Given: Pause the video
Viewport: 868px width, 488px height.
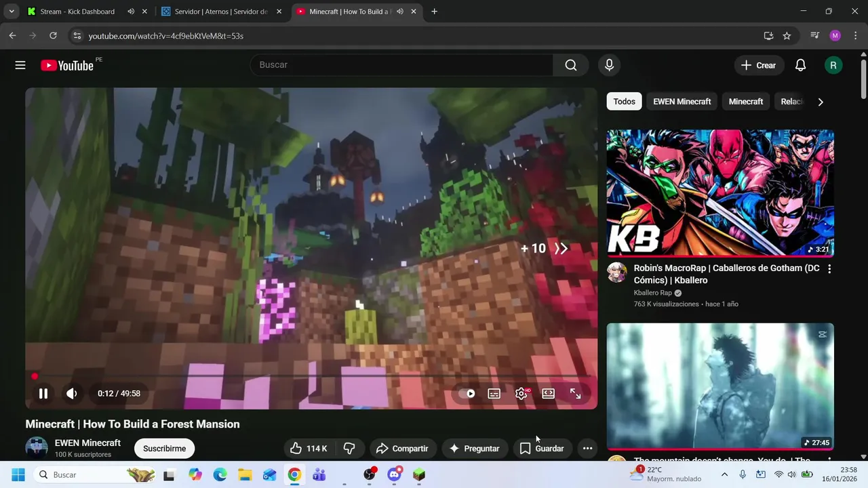Looking at the screenshot, I should (43, 393).
